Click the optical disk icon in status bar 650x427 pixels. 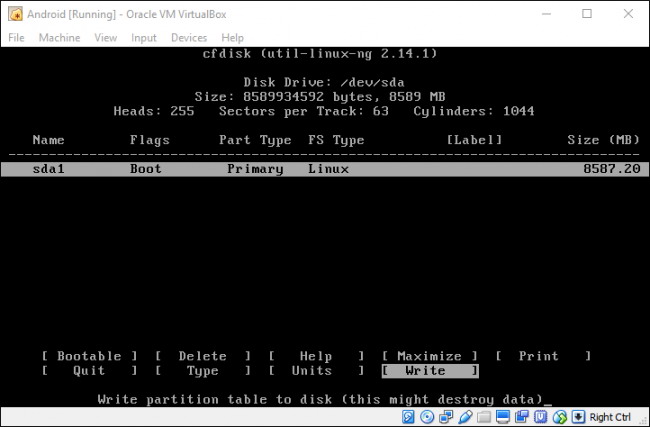tap(427, 417)
